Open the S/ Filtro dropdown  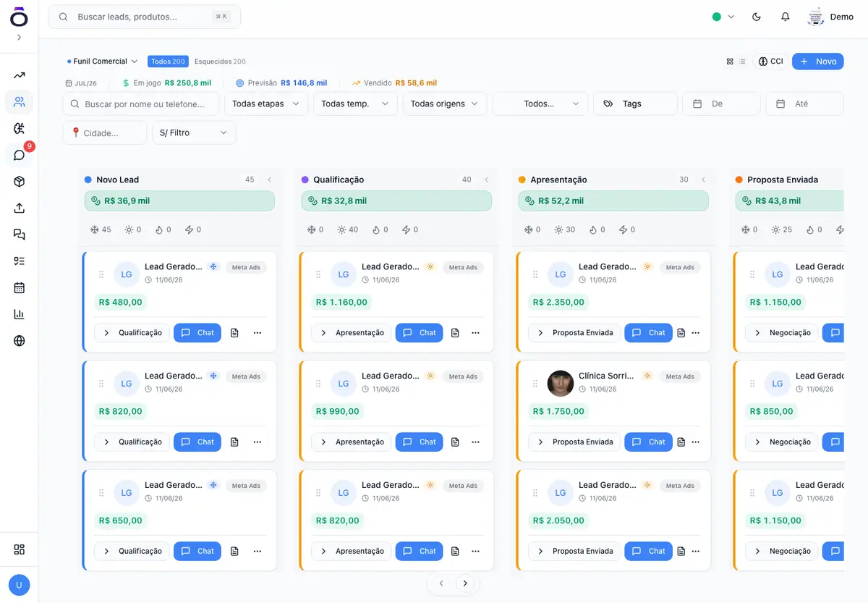tap(193, 132)
